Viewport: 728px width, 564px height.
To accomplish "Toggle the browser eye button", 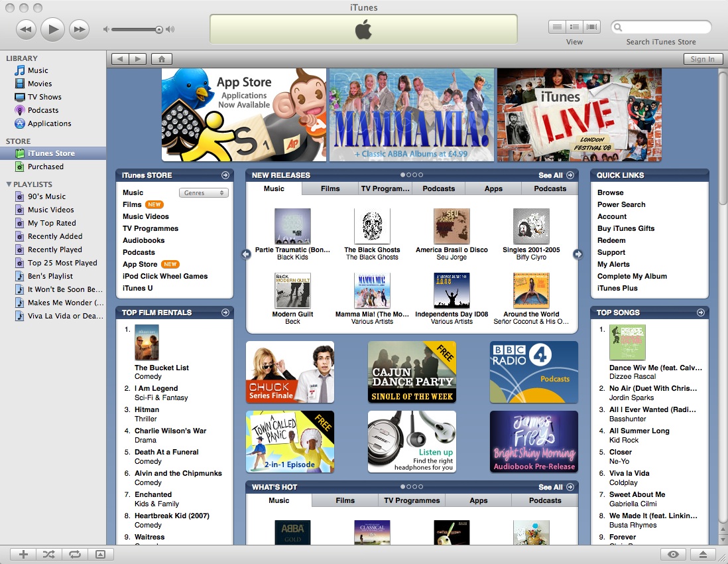I will (673, 554).
